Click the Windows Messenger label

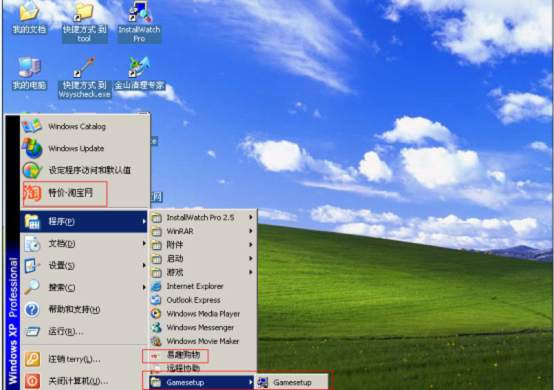click(x=200, y=327)
